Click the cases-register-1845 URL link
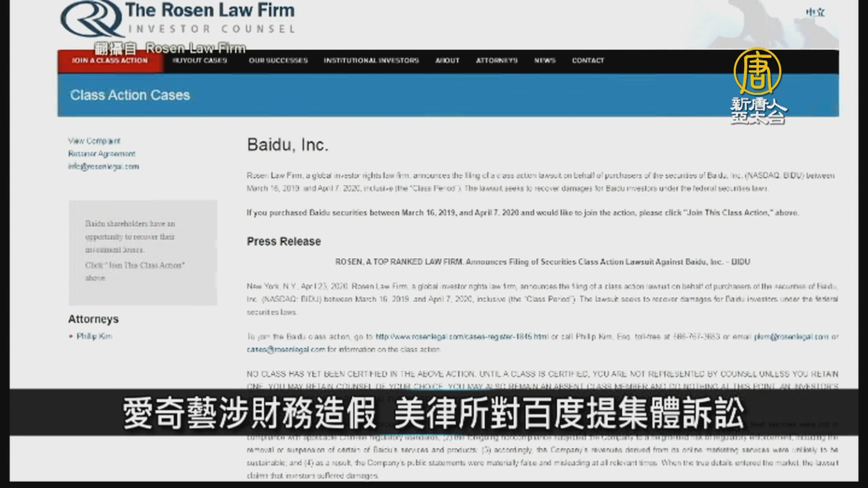Screen dimensions: 868x488 pos(462,337)
